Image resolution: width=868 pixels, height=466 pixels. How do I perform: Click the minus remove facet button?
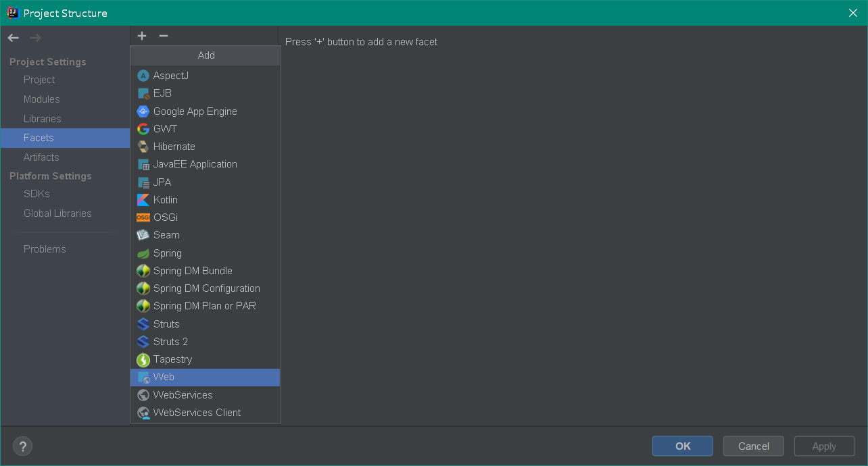point(164,36)
